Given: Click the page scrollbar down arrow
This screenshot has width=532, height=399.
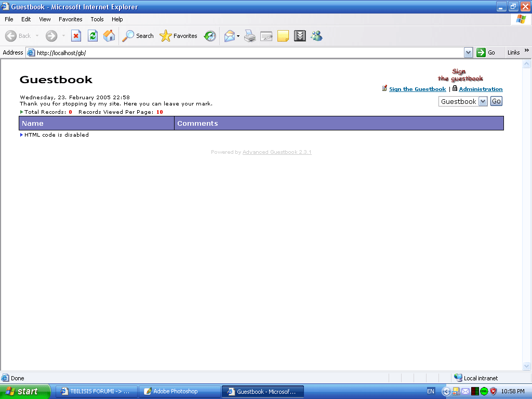Looking at the screenshot, I should pos(527,366).
